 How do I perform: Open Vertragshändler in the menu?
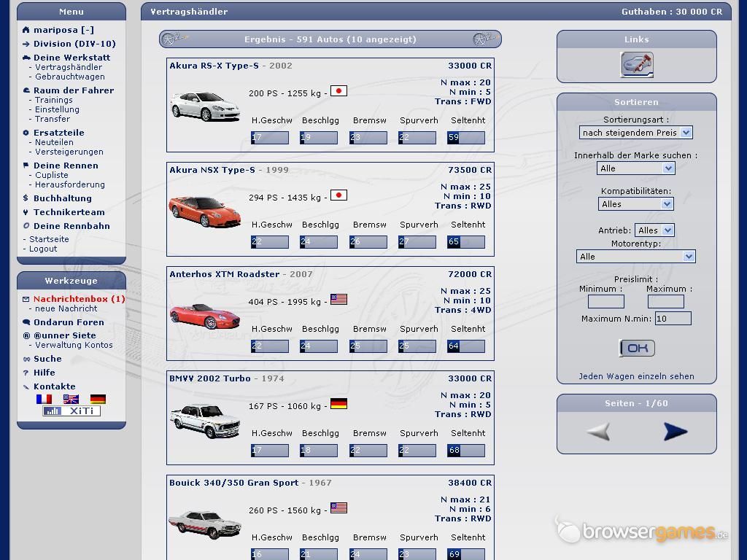coord(69,67)
